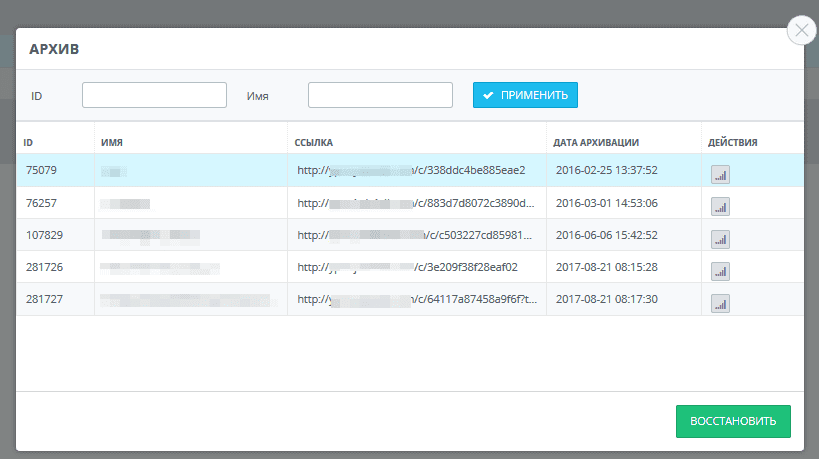Screen dimensions: 819x459
Task: Focus the ID filter input field
Action: (x=154, y=95)
